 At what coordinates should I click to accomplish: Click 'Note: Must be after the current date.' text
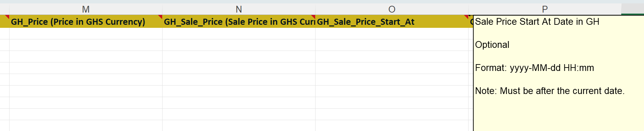coord(550,91)
